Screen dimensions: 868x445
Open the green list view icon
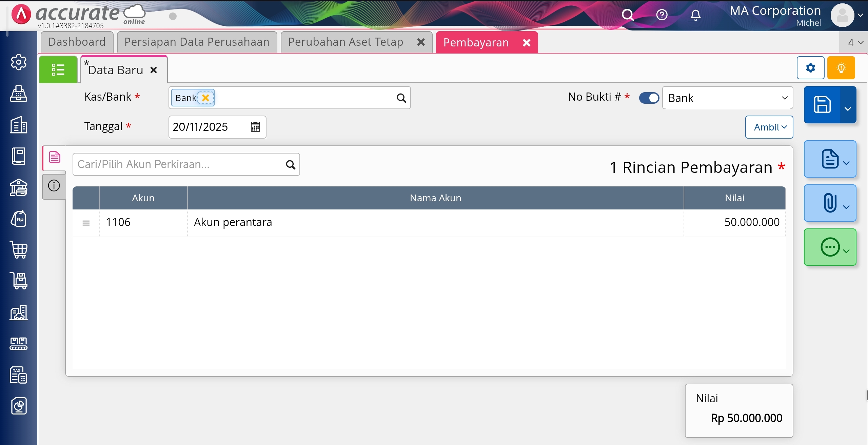point(58,69)
